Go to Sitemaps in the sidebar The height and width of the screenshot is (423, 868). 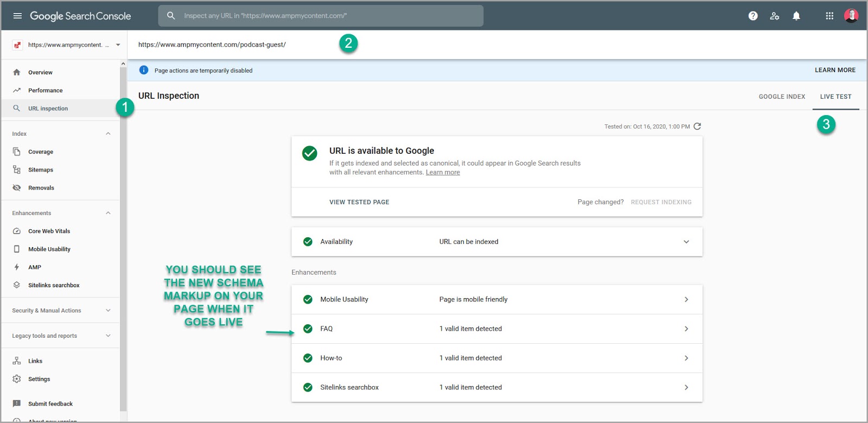41,170
